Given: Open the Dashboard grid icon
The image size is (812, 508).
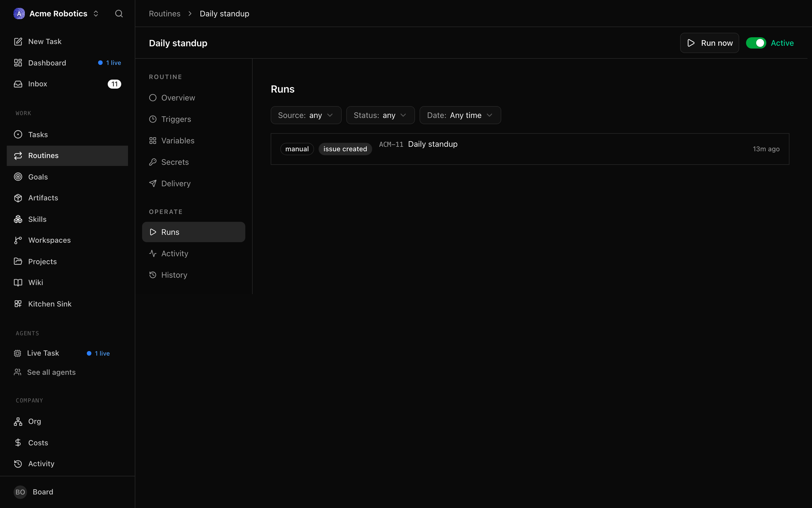Looking at the screenshot, I should coord(18,63).
